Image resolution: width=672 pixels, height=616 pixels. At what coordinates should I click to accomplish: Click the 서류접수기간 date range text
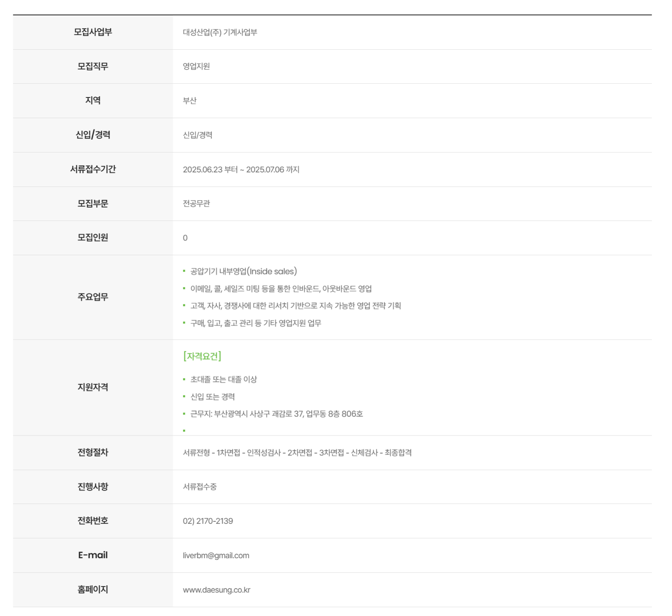[x=241, y=170]
